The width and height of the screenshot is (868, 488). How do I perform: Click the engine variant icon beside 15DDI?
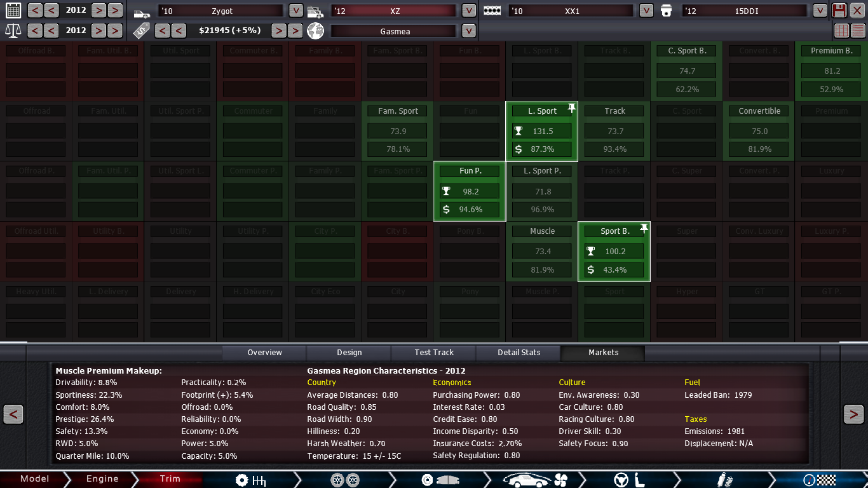coord(666,11)
